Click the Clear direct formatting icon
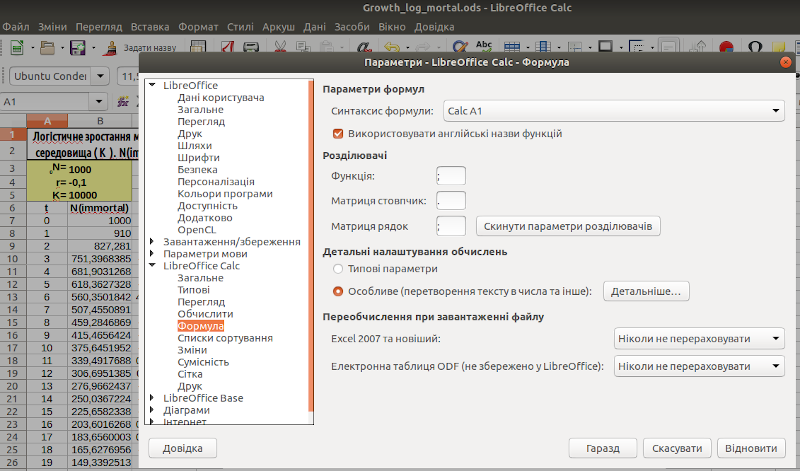 pyautogui.click(x=364, y=47)
